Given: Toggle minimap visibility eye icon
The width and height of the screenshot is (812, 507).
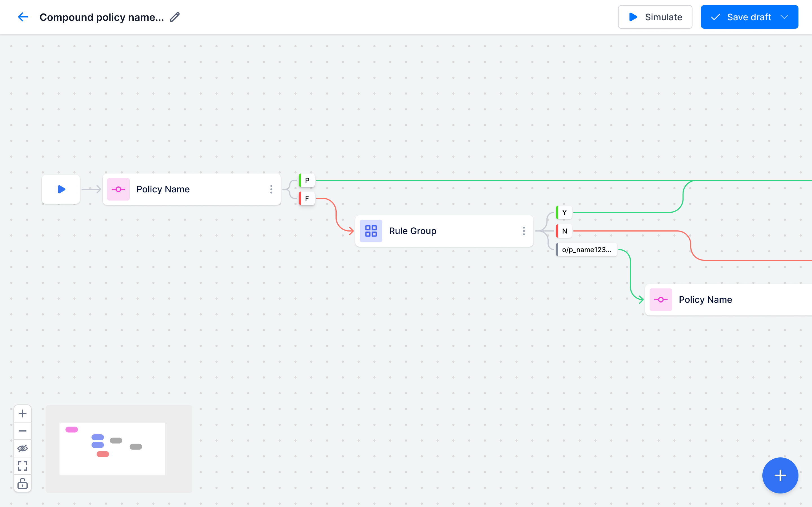Looking at the screenshot, I should [x=23, y=448].
